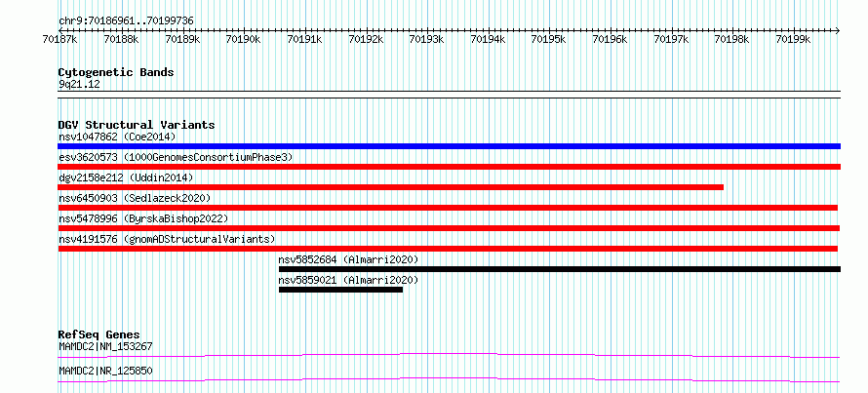Viewport: 868px width, 393px height.
Task: Click the MAMDC2|NR_125850 gene label
Action: pyautogui.click(x=105, y=371)
